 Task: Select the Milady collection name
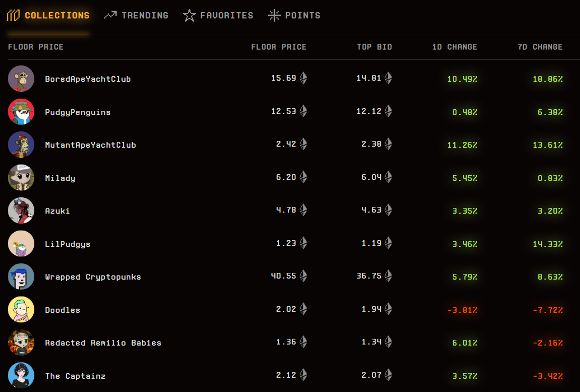[60, 178]
